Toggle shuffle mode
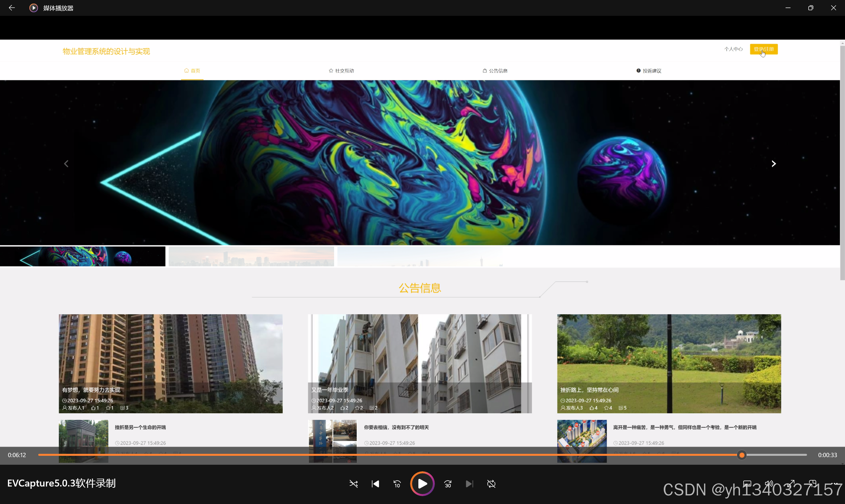845x504 pixels. tap(353, 484)
